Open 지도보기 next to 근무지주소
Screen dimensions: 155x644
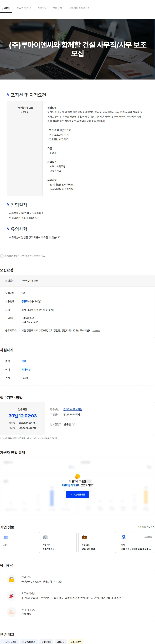point(96,330)
